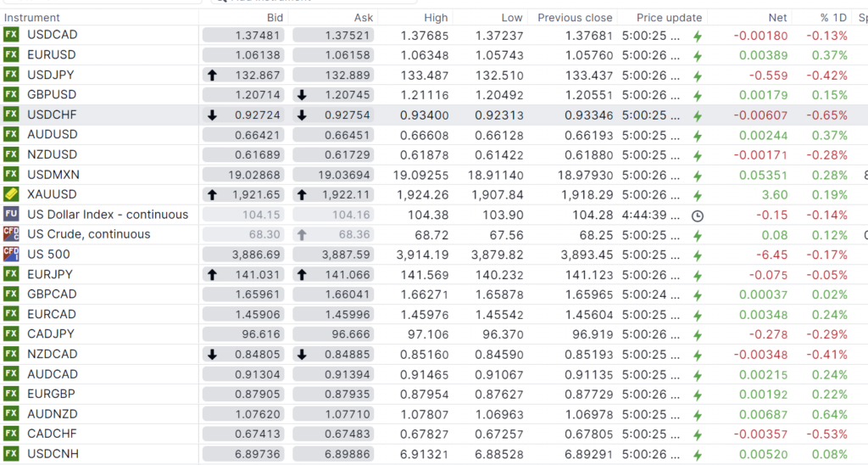Image resolution: width=868 pixels, height=465 pixels.
Task: Click the lightning bolt icon in USDCNH row
Action: coord(698,454)
